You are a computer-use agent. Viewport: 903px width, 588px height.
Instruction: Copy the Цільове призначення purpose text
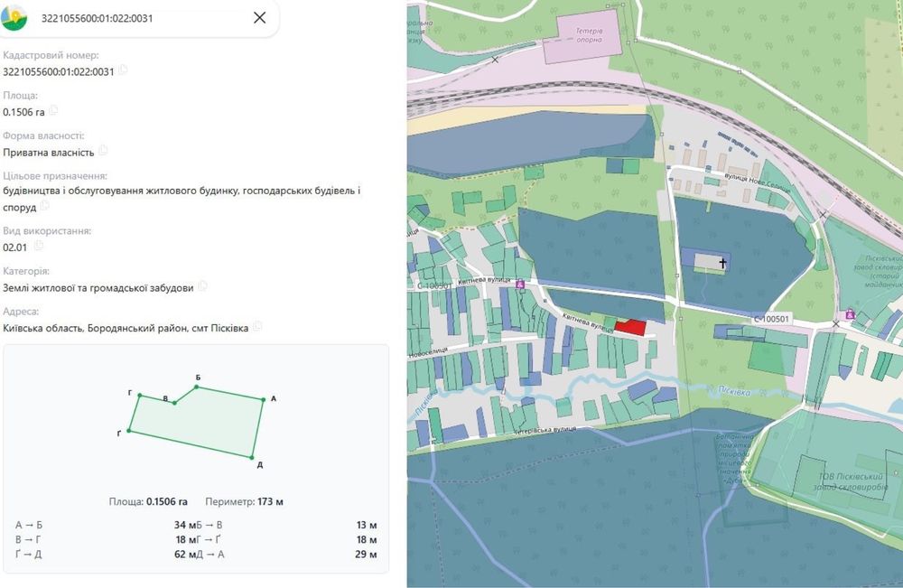point(44,206)
